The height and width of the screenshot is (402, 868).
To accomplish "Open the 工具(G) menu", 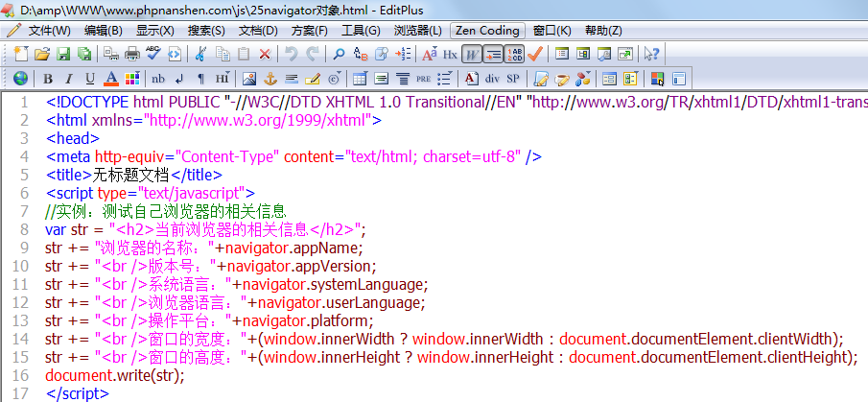I will (361, 31).
